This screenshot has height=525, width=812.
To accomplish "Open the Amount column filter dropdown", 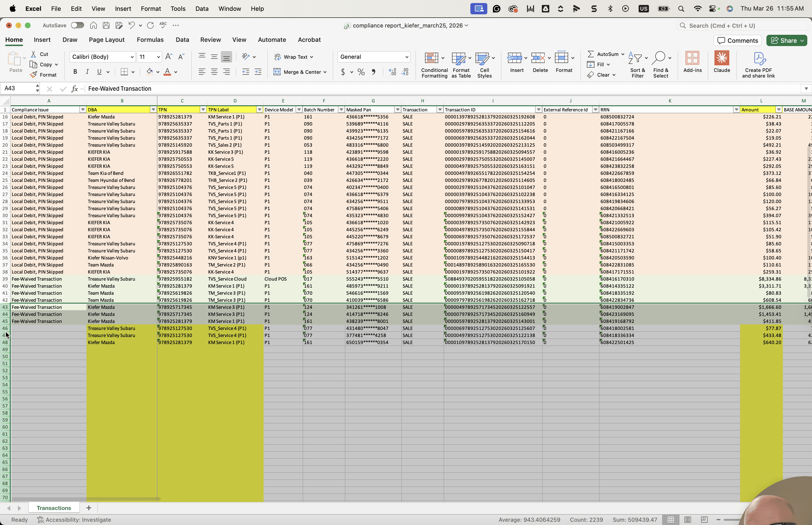I will coord(779,110).
